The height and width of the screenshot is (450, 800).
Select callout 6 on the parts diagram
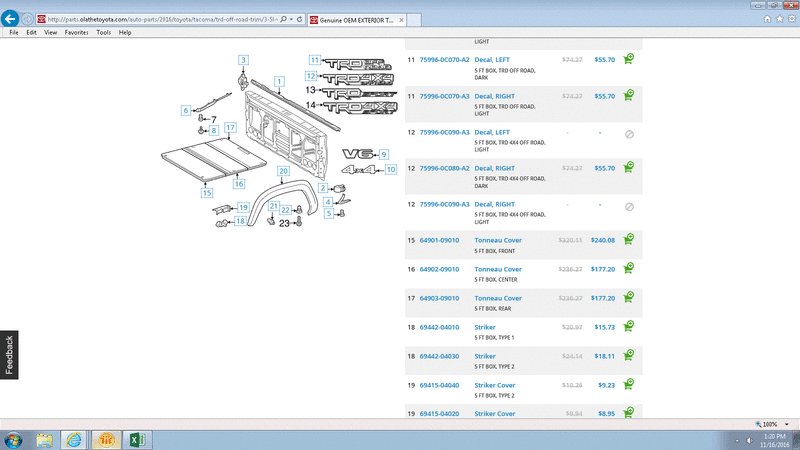click(x=186, y=110)
